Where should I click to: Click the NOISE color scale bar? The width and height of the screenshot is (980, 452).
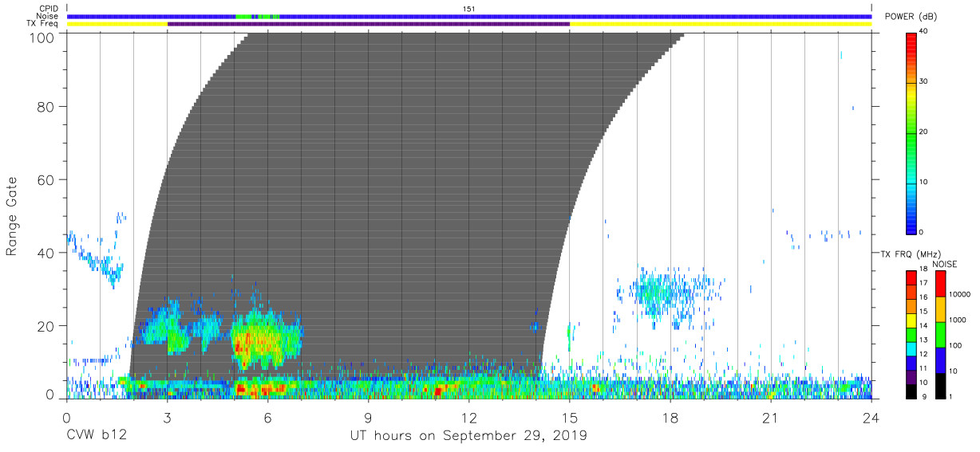click(939, 334)
